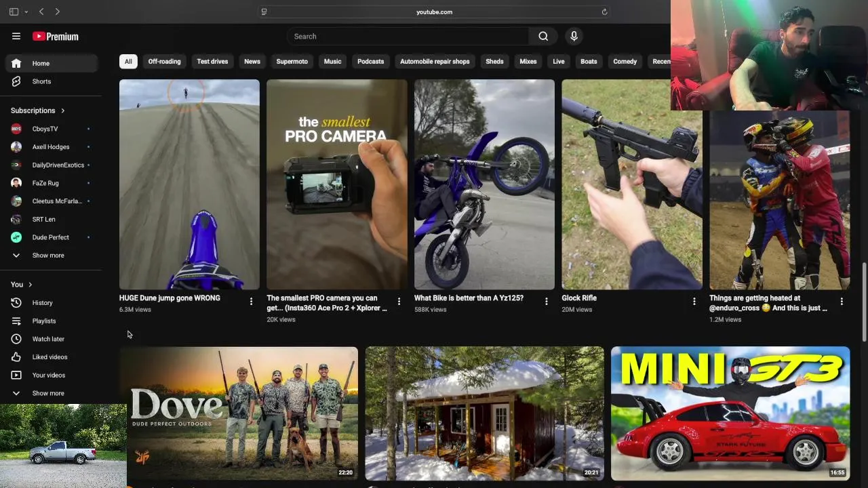Reload the page in Safari
Image resolution: width=868 pixels, height=488 pixels.
604,12
